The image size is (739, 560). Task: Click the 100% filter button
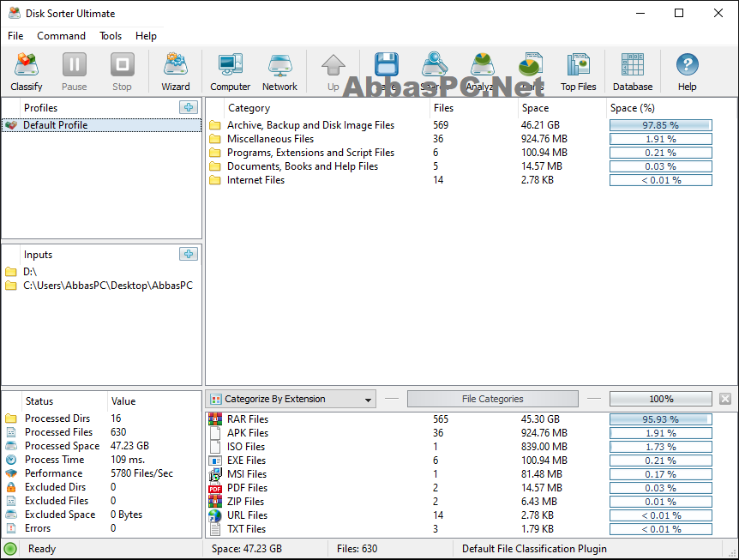click(661, 399)
